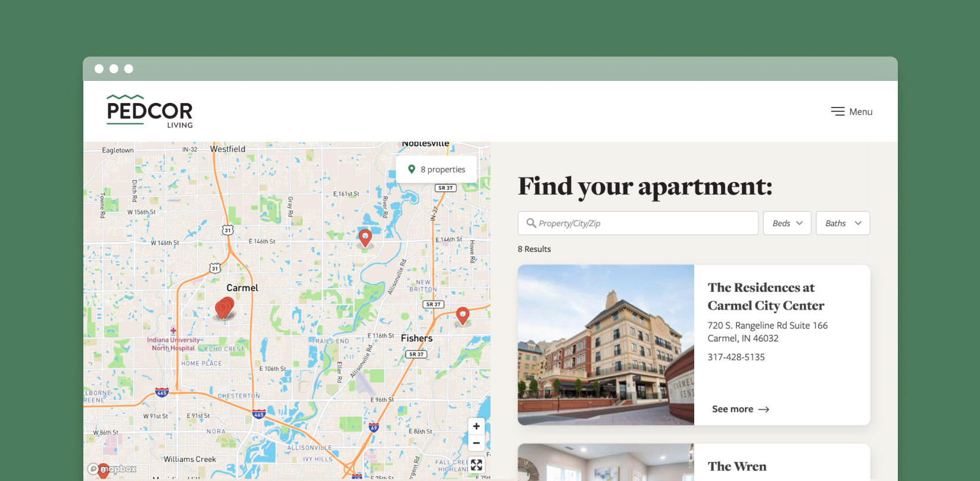
Task: Click the Mapbox logo
Action: 113,469
